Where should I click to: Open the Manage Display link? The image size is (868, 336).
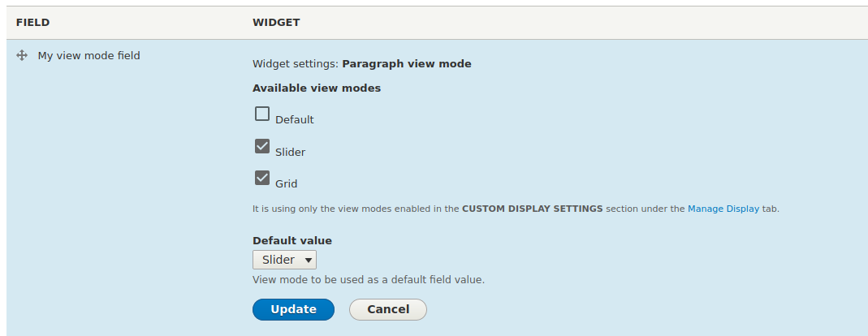click(723, 209)
